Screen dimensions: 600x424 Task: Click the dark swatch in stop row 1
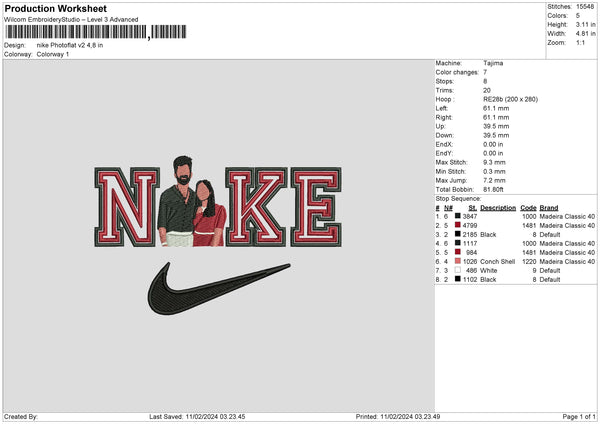coord(458,216)
